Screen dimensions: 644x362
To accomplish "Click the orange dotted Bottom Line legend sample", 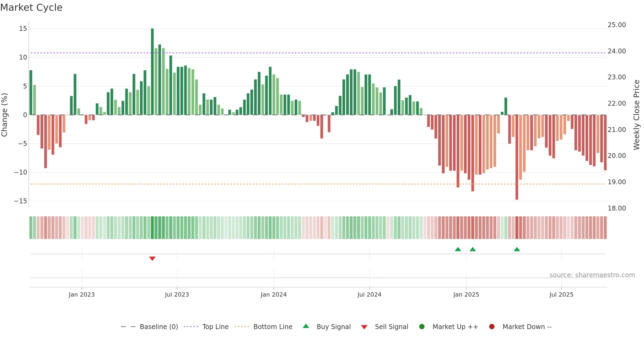I will click(x=242, y=327).
